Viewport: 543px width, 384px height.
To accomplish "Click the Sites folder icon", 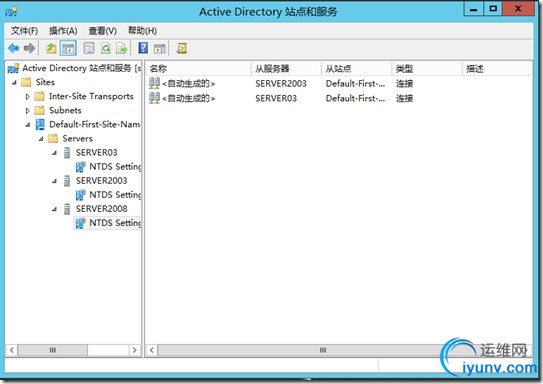I will pyautogui.click(x=26, y=82).
